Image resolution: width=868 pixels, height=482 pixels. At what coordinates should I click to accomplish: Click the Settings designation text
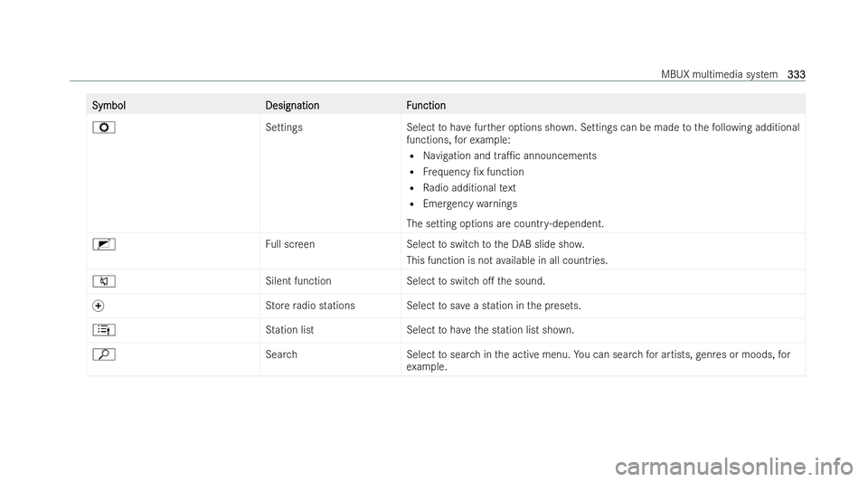coord(284,128)
